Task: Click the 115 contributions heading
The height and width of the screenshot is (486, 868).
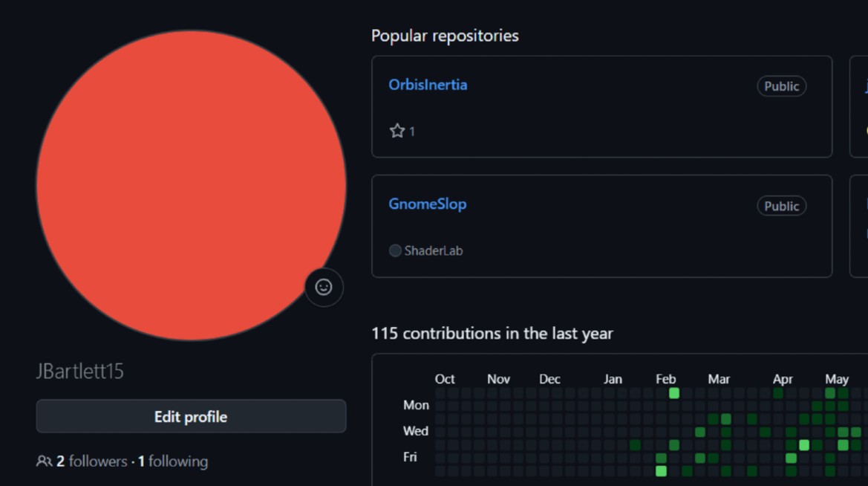Action: 492,334
